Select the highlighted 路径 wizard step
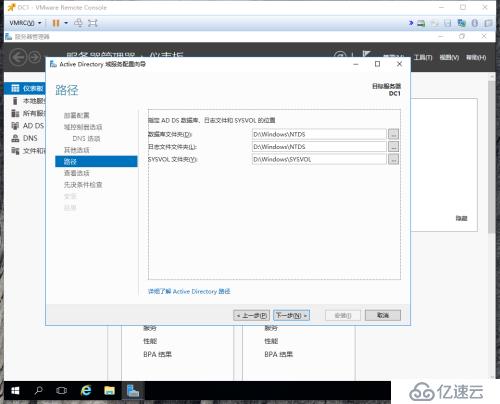The image size is (500, 404). coord(96,161)
